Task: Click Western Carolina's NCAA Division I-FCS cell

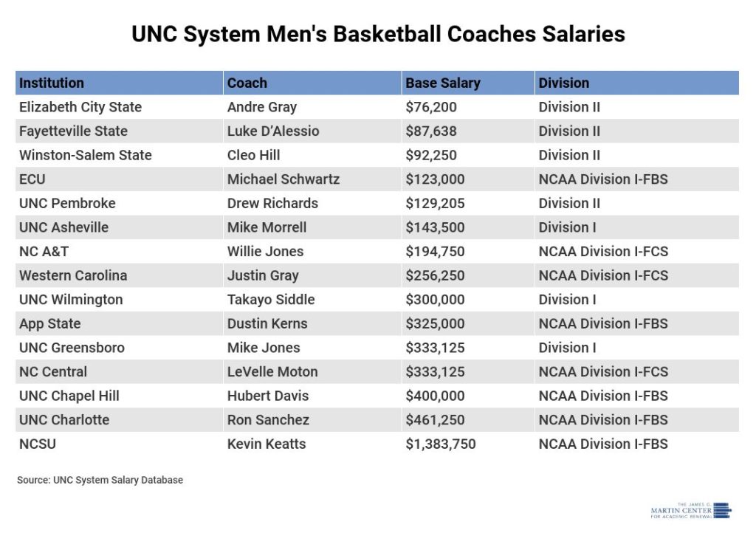Action: point(603,275)
